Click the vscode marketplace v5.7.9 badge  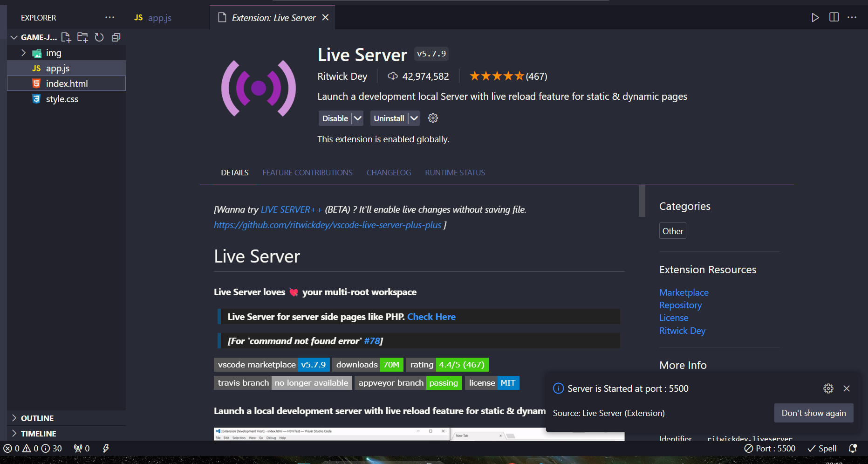(272, 365)
